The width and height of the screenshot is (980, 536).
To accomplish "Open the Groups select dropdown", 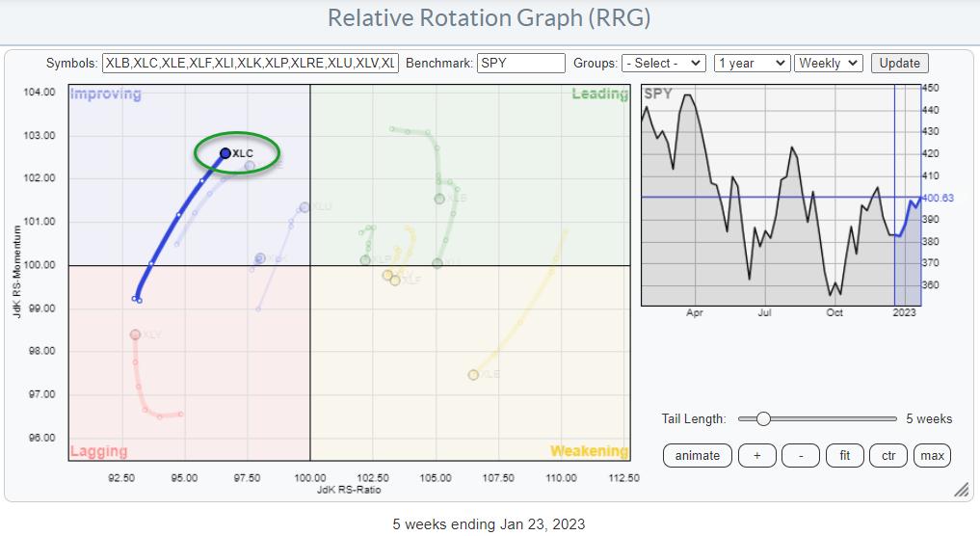I will pyautogui.click(x=664, y=64).
